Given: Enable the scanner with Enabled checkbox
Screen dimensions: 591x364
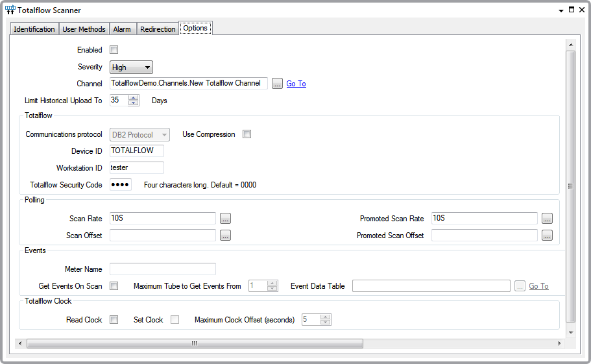Looking at the screenshot, I should click(x=114, y=50).
